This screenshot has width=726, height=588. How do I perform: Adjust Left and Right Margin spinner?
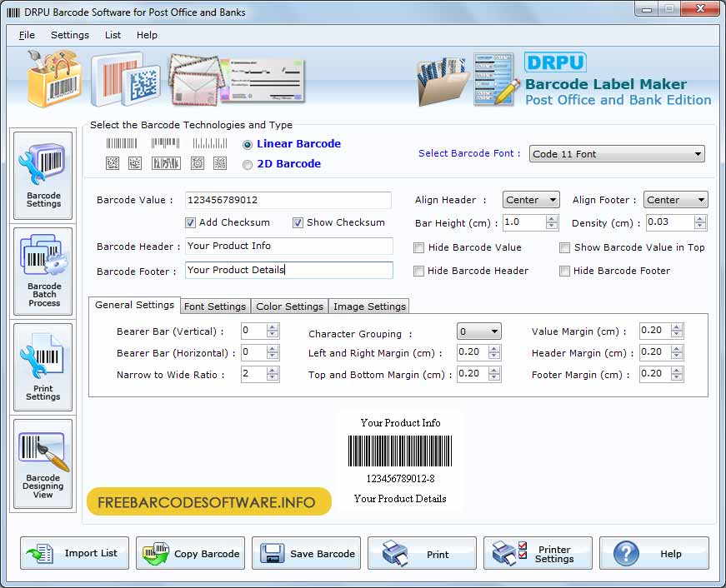tap(494, 352)
